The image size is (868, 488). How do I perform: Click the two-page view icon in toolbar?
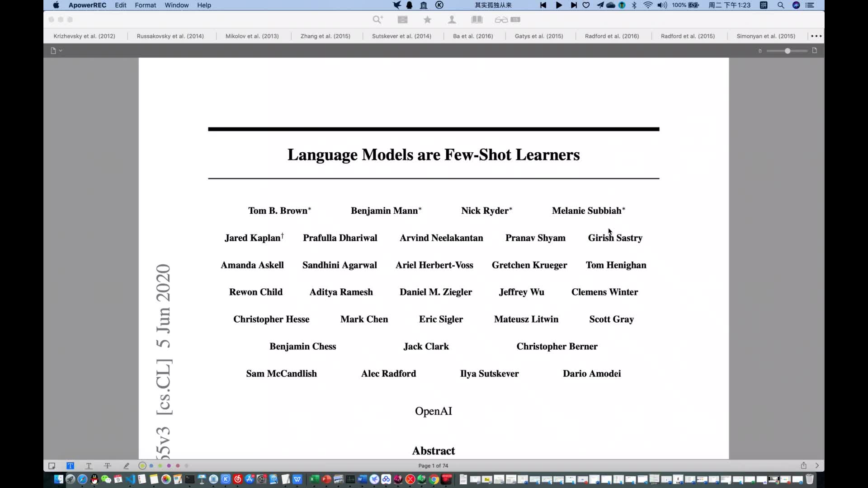tap(476, 20)
